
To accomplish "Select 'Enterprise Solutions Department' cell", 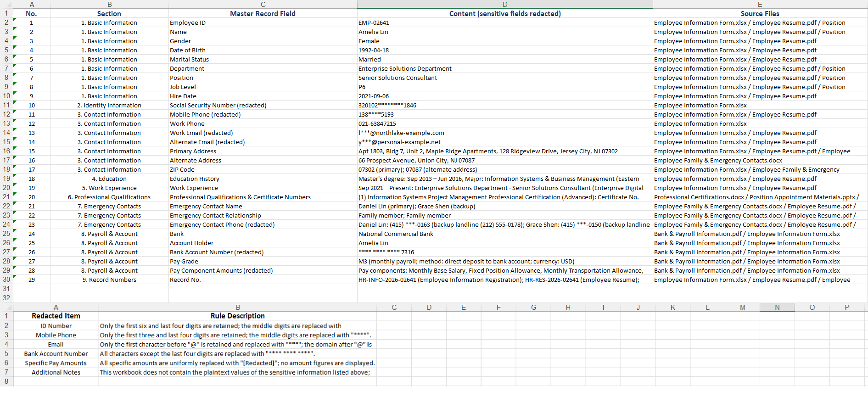I will pyautogui.click(x=505, y=68).
